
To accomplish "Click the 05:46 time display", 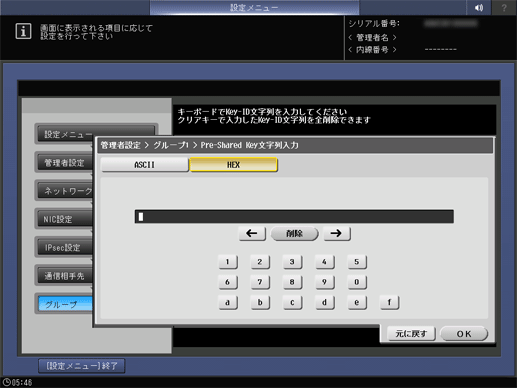I will pyautogui.click(x=22, y=382).
